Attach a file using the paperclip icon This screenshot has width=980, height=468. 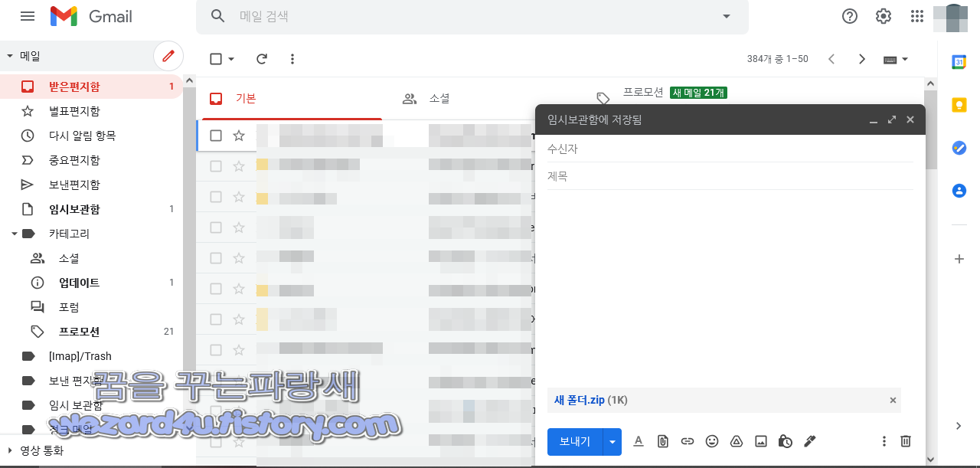click(662, 441)
